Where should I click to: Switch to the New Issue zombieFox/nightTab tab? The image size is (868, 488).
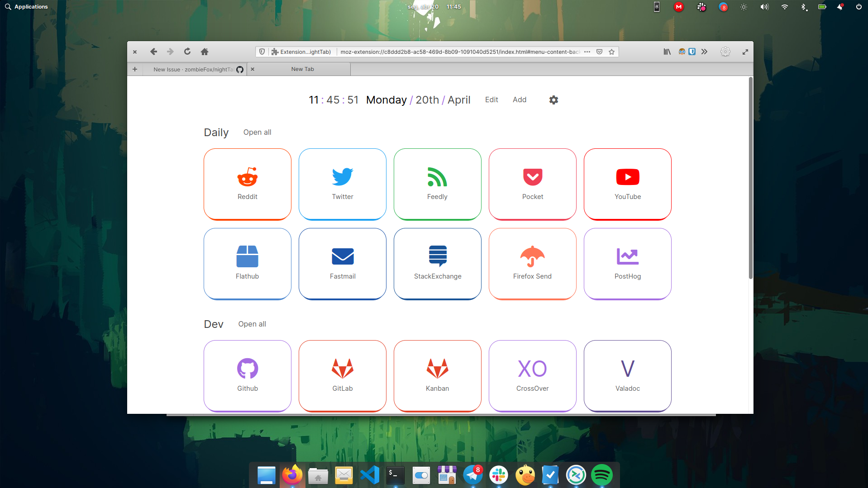(195, 69)
